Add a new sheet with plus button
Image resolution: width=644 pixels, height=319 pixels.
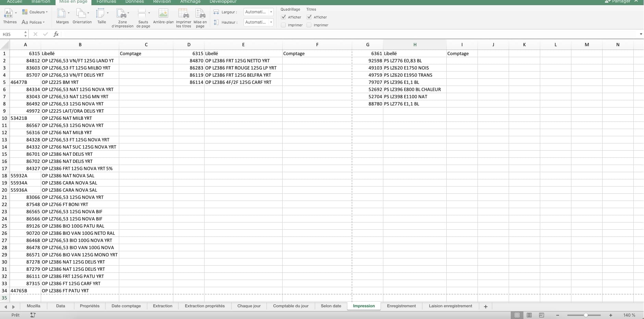485,306
